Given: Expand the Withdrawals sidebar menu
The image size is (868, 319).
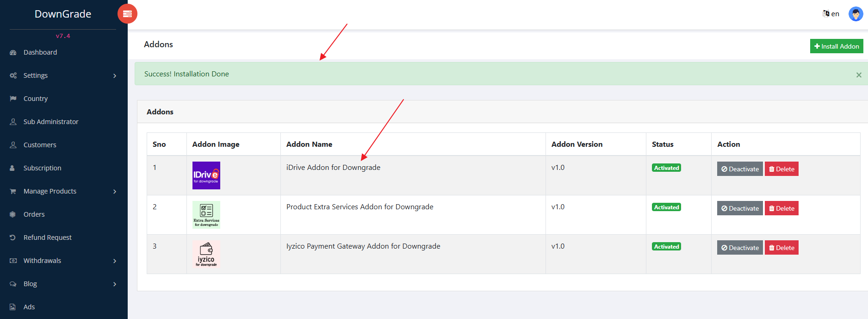Looking at the screenshot, I should pos(62,261).
